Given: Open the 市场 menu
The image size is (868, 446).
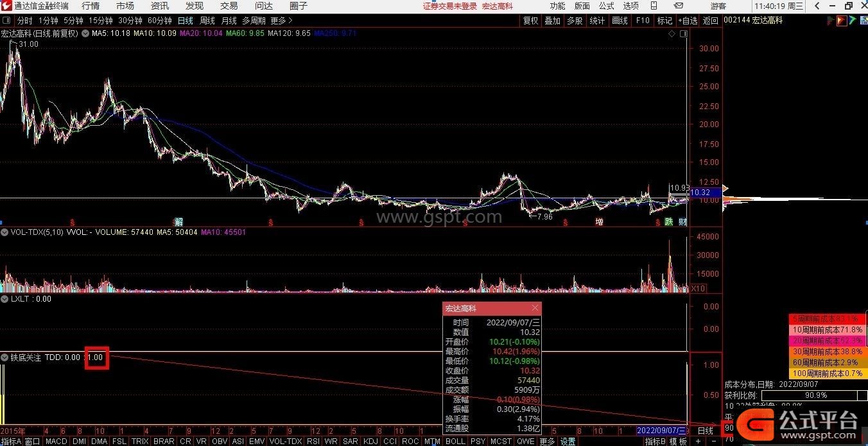Looking at the screenshot, I should coord(125,6).
